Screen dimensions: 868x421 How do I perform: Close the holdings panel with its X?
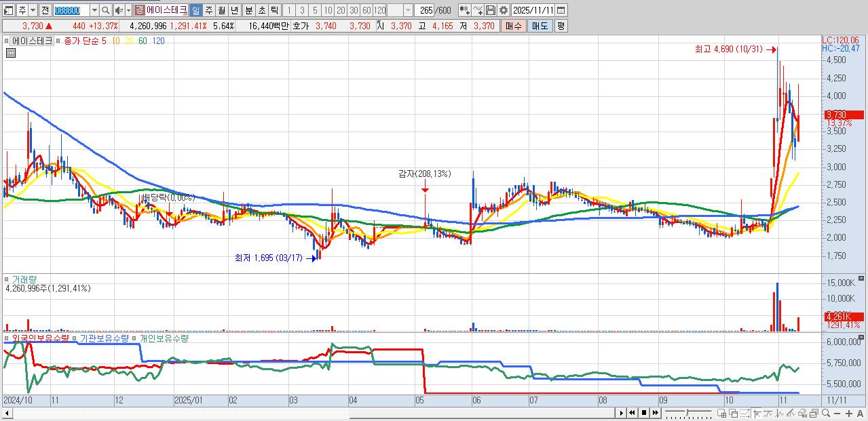(861, 337)
